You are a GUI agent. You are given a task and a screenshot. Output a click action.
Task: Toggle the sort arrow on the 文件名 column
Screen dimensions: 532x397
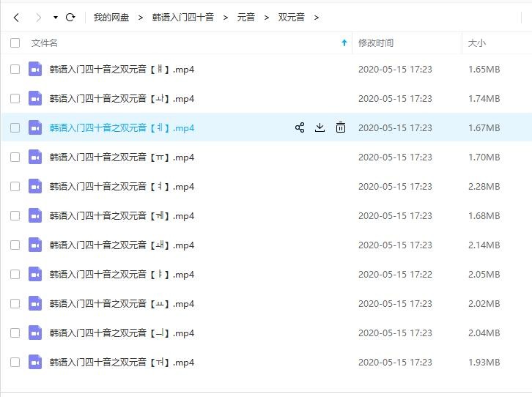pos(344,43)
